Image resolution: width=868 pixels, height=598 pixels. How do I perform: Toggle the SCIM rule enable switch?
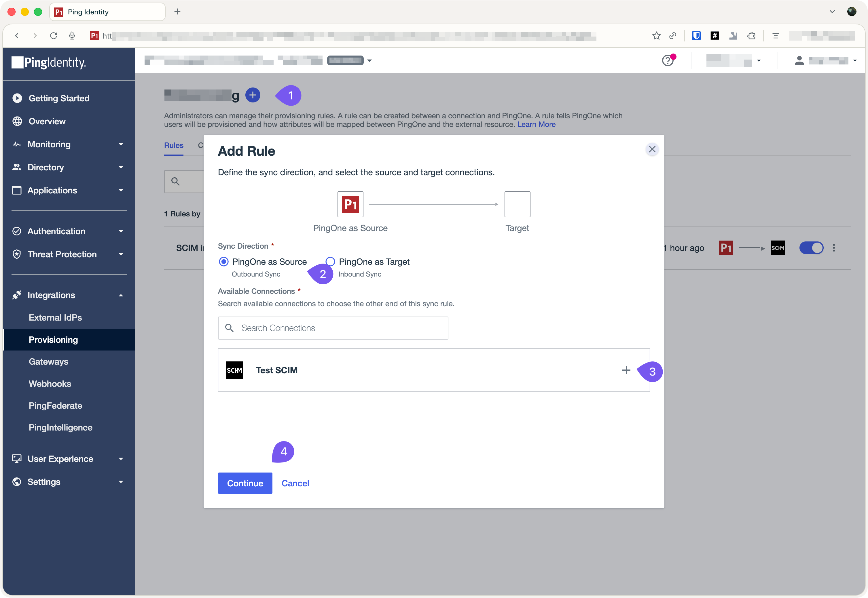coord(811,248)
